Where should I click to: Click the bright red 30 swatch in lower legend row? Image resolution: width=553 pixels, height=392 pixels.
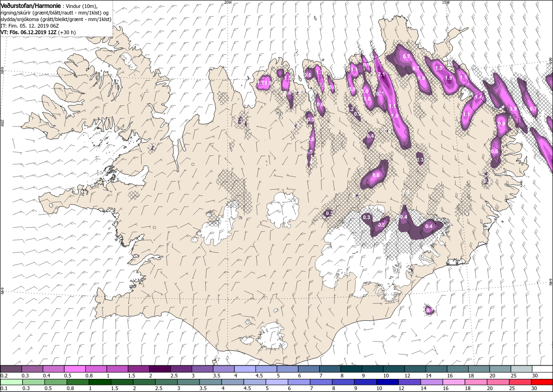pyautogui.click(x=542, y=382)
